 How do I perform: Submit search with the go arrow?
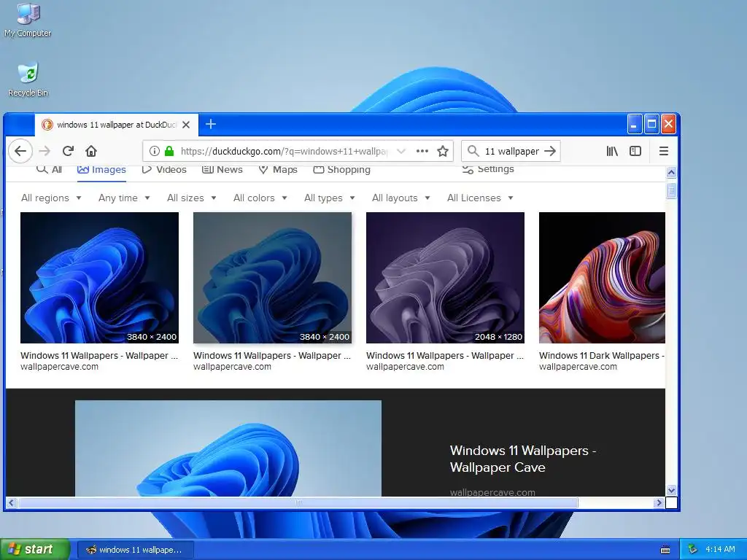point(550,152)
